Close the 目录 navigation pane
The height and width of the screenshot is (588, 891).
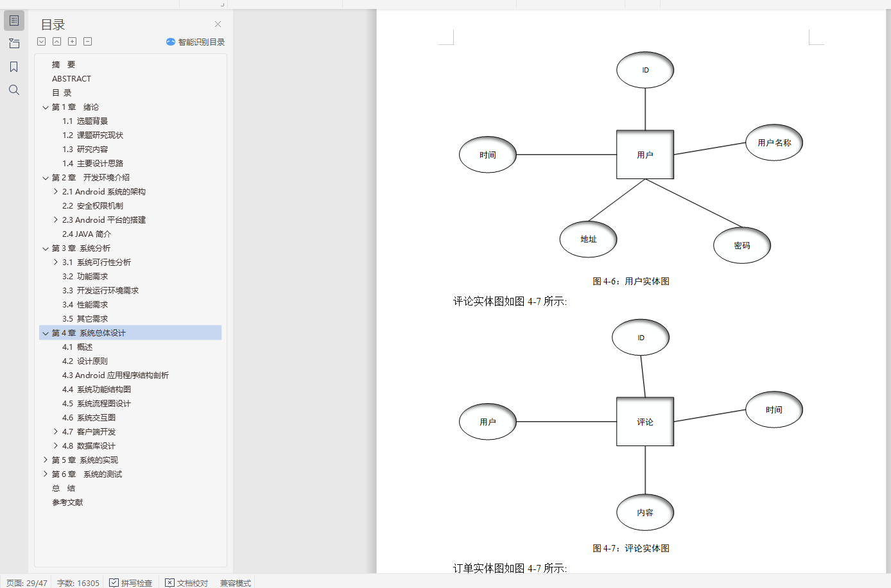218,24
